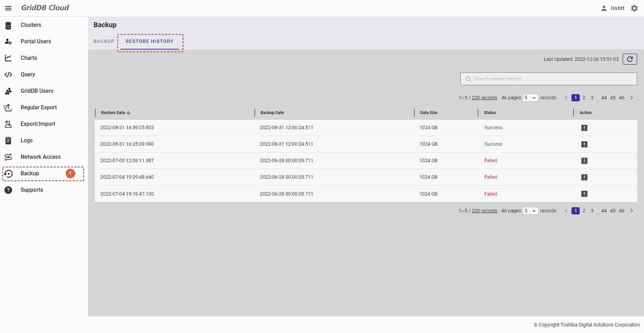The width and height of the screenshot is (644, 333).
Task: Open Regular Export in sidebar
Action: [39, 108]
